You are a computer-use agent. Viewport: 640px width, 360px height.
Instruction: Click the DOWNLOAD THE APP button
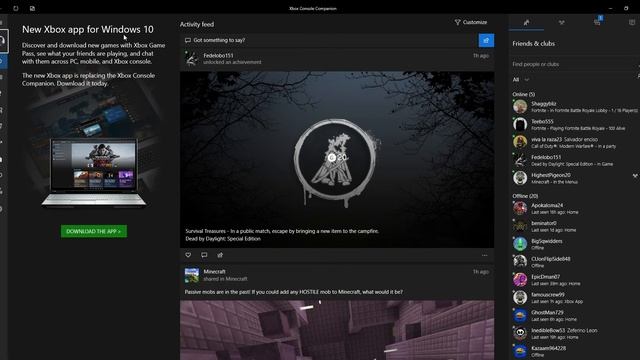click(94, 231)
